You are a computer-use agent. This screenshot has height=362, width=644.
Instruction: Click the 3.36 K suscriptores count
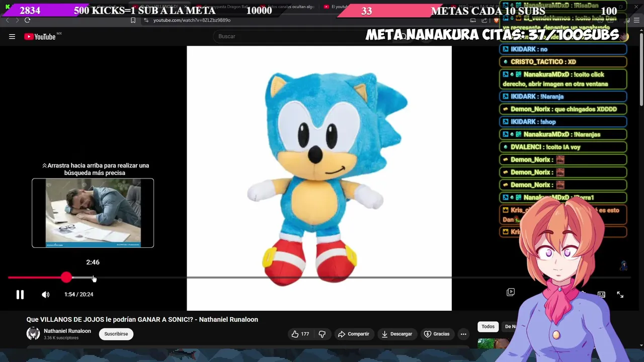[x=61, y=338]
